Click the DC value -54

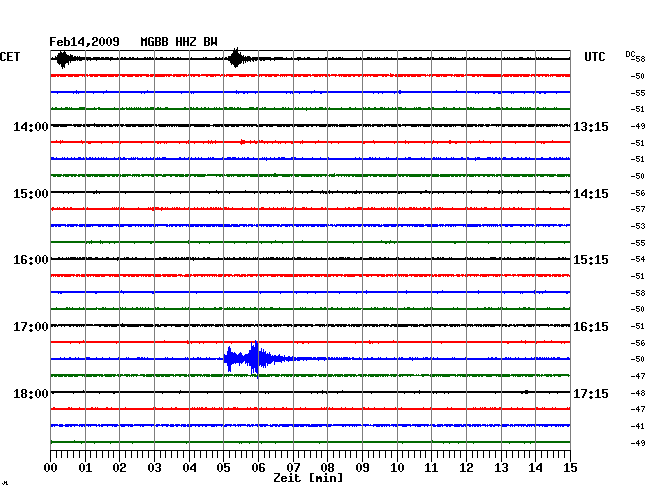click(638, 259)
